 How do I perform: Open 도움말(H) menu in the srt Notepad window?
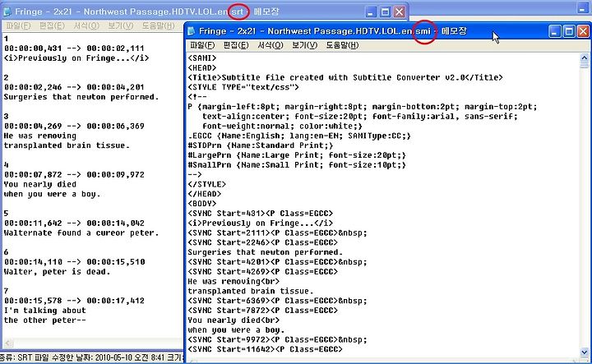click(158, 25)
